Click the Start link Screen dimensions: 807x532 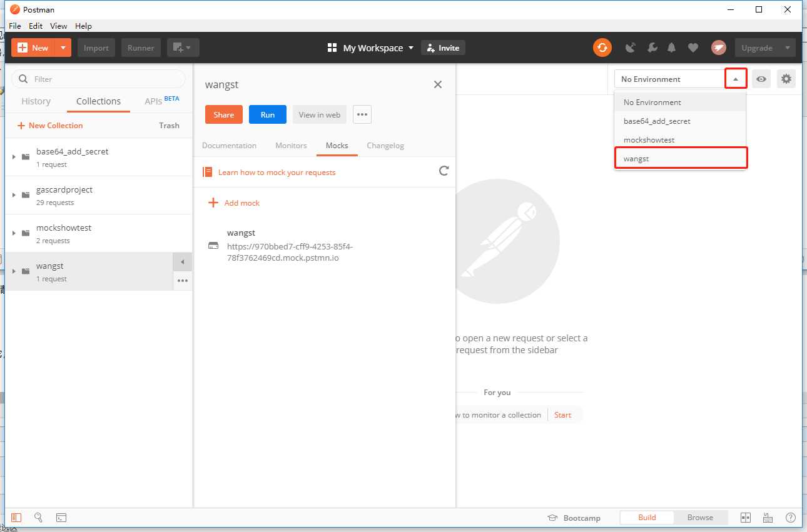[x=562, y=414]
